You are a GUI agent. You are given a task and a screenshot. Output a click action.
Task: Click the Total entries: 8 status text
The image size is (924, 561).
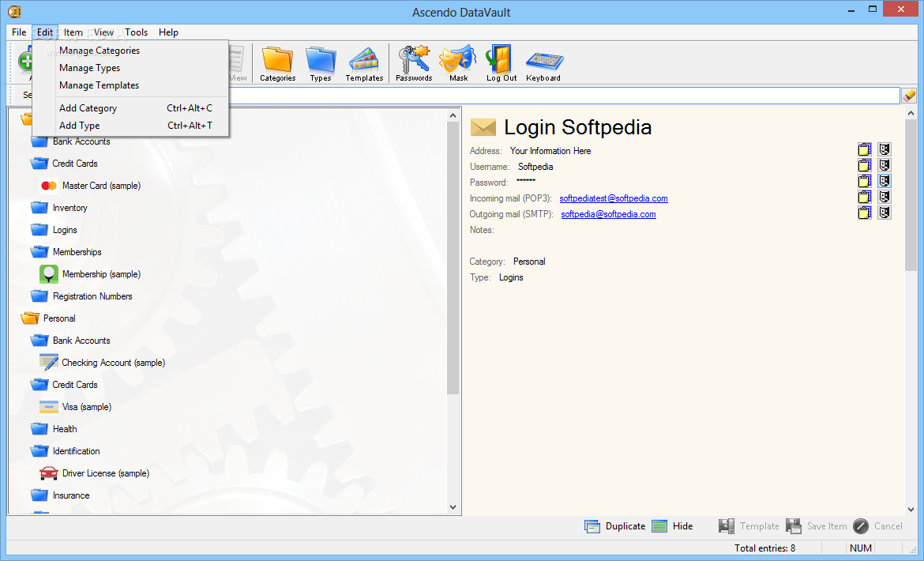pyautogui.click(x=764, y=548)
